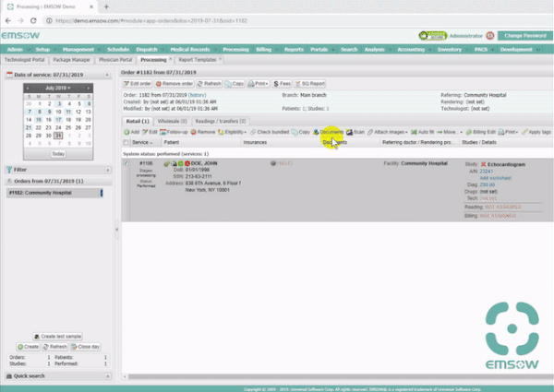Image resolution: width=554 pixels, height=392 pixels.
Task: Toggle the select-all checkbox in Service header
Action: coord(126,142)
